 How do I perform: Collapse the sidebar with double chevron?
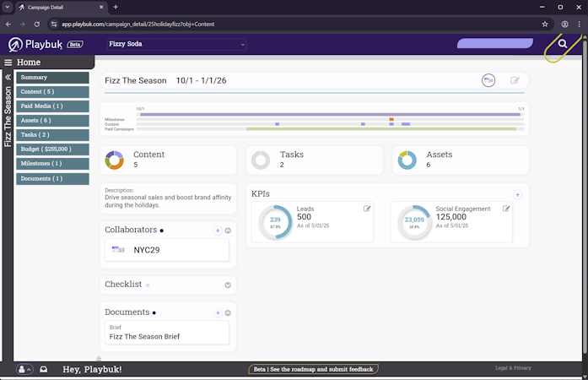tap(8, 78)
